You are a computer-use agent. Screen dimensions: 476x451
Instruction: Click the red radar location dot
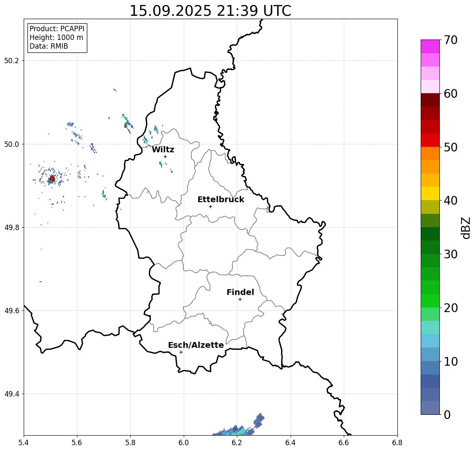(52, 178)
